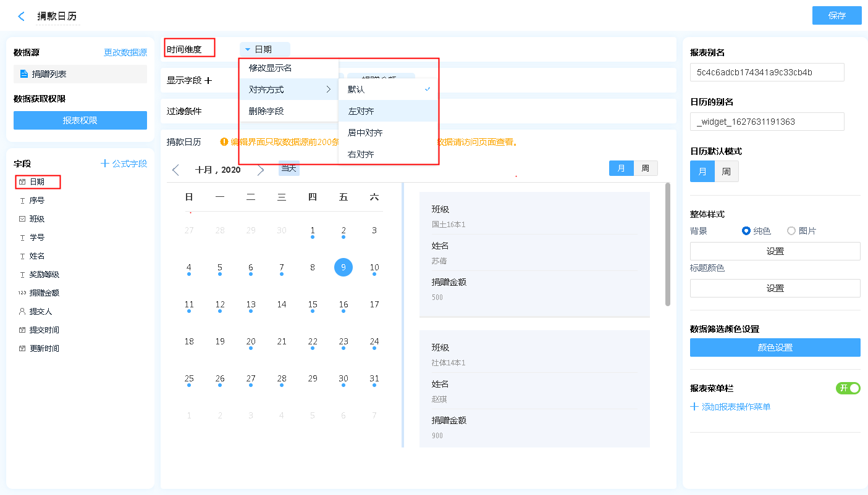Toggle the 报表菜单栏 switch off
The image size is (868, 495).
(848, 388)
